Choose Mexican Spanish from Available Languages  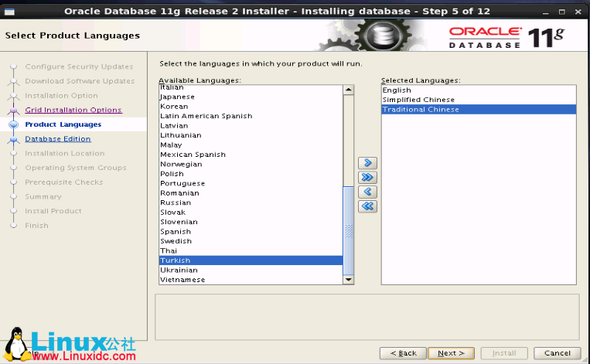pyautogui.click(x=251, y=155)
